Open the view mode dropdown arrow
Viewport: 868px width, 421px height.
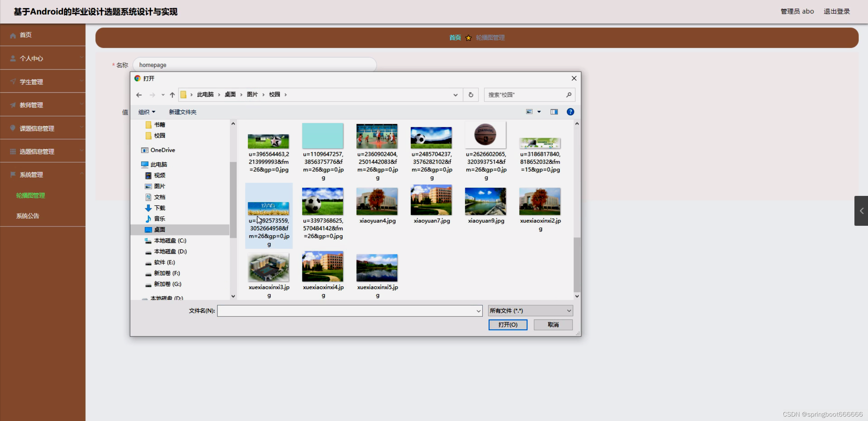[x=539, y=112]
